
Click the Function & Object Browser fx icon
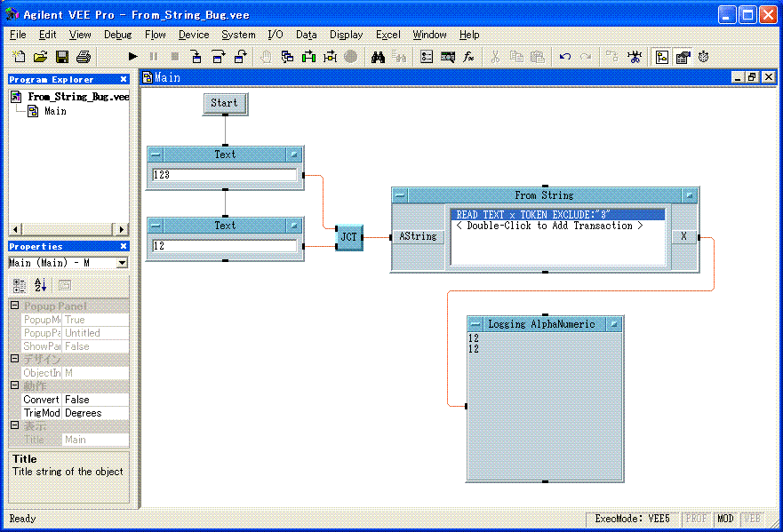click(469, 57)
